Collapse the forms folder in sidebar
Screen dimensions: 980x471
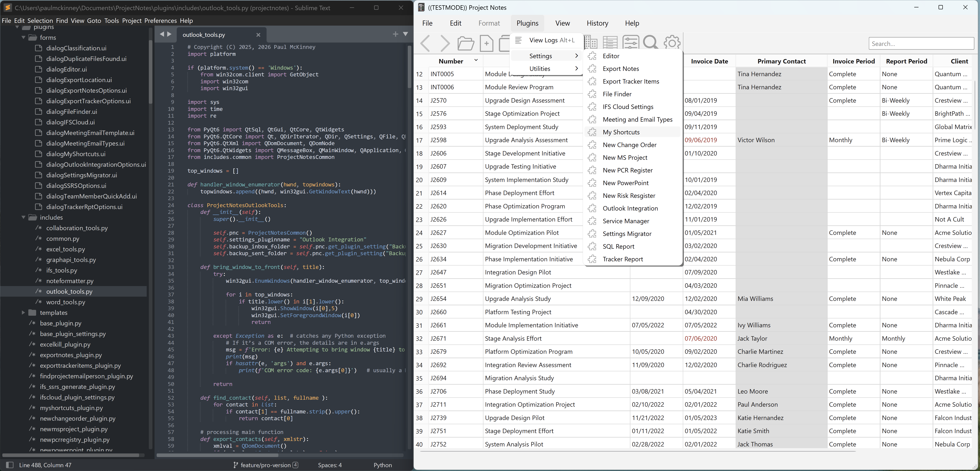(x=24, y=37)
